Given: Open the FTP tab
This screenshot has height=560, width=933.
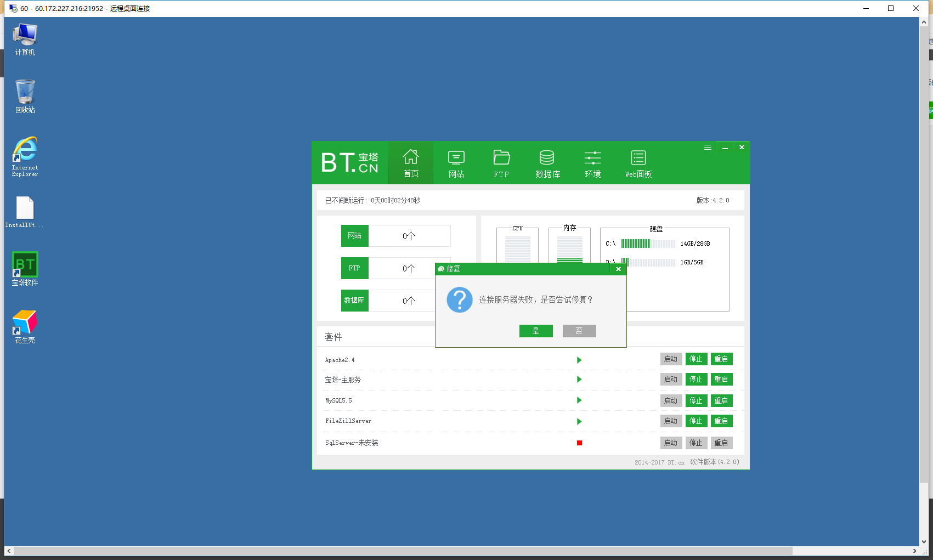Looking at the screenshot, I should tap(501, 163).
